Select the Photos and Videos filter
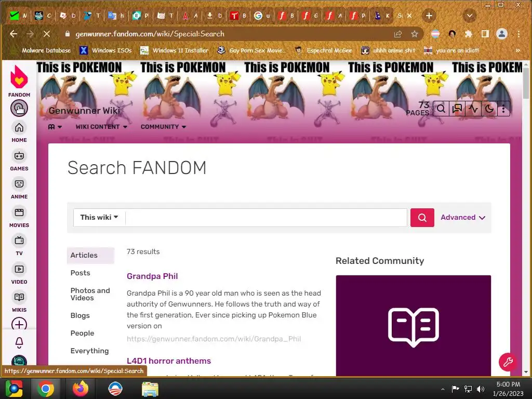The width and height of the screenshot is (532, 399). [90, 294]
